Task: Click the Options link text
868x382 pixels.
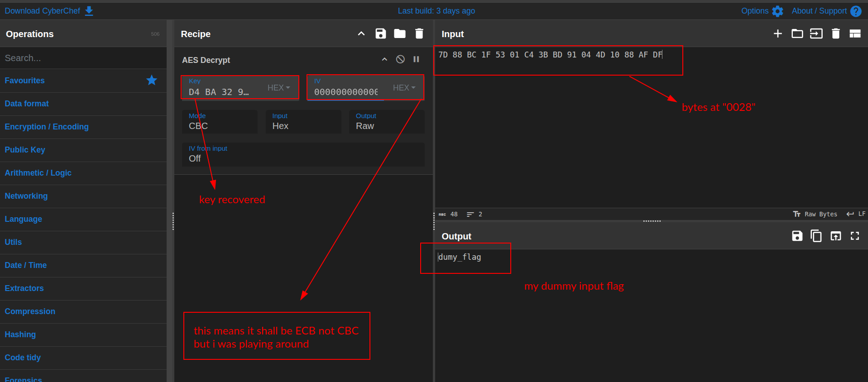Action: coord(755,11)
